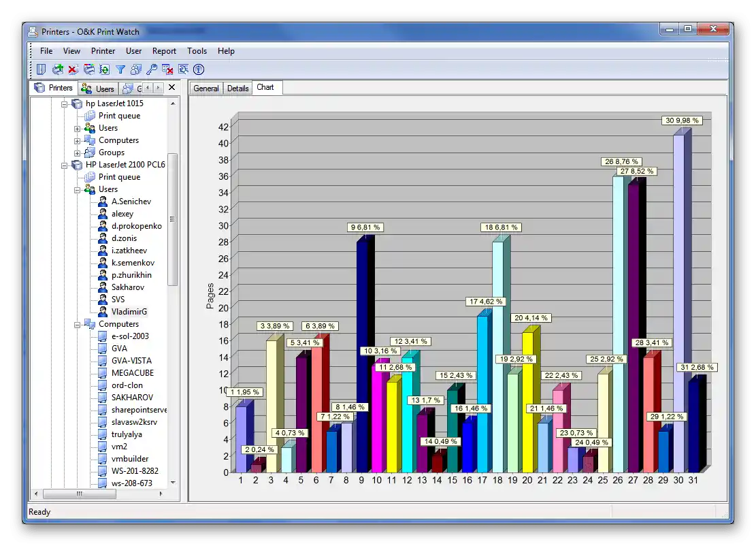Click the tree scroll down arrow
Image resolution: width=756 pixels, height=546 pixels.
[173, 482]
